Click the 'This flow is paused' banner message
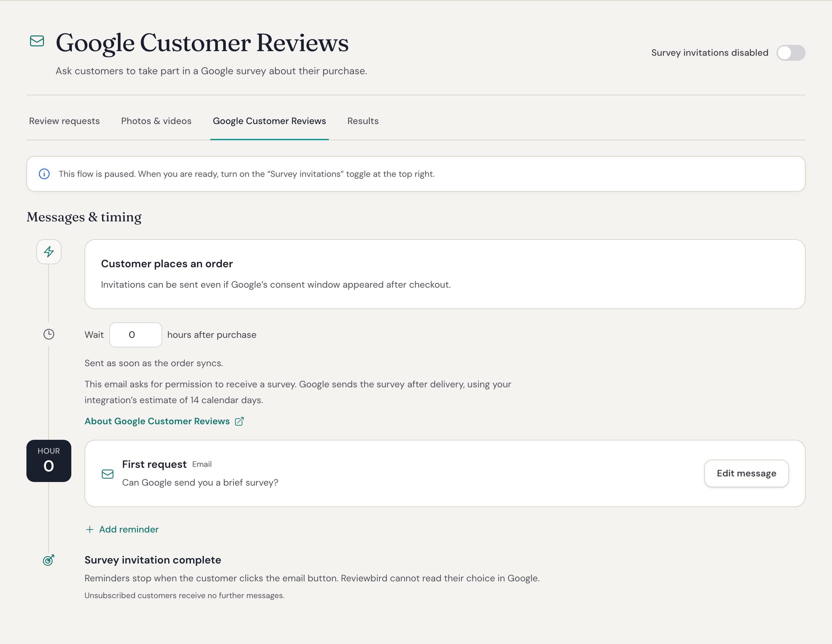The width and height of the screenshot is (832, 644). click(247, 174)
